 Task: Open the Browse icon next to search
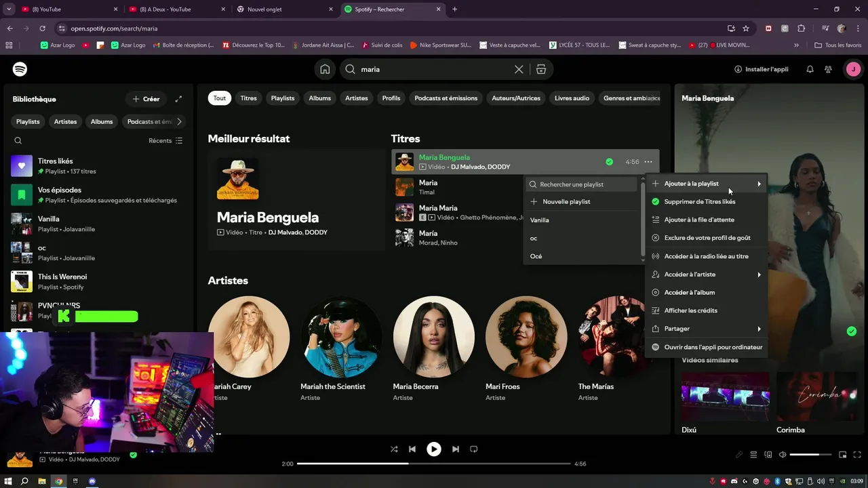pyautogui.click(x=541, y=69)
